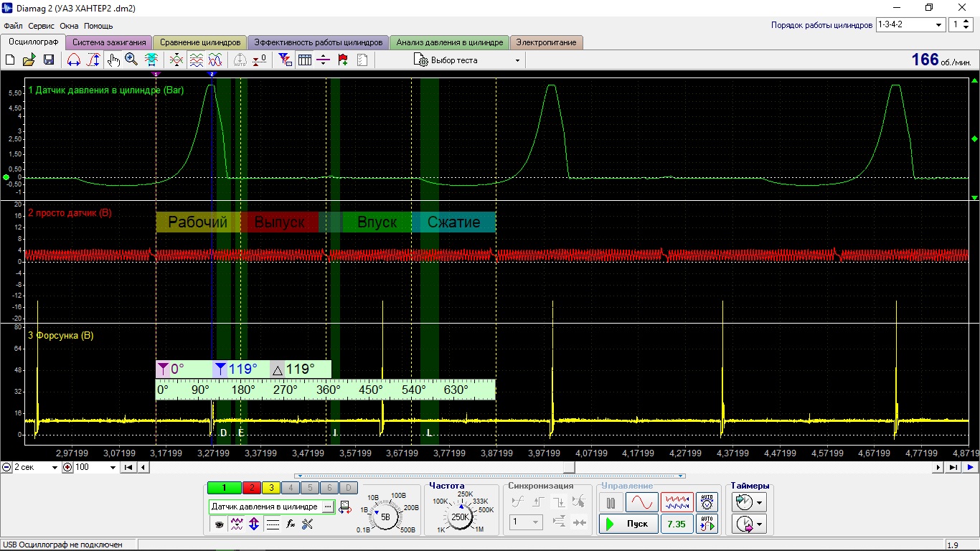Image resolution: width=980 pixels, height=551 pixels.
Task: Add a red flag marker
Action: pos(343,60)
